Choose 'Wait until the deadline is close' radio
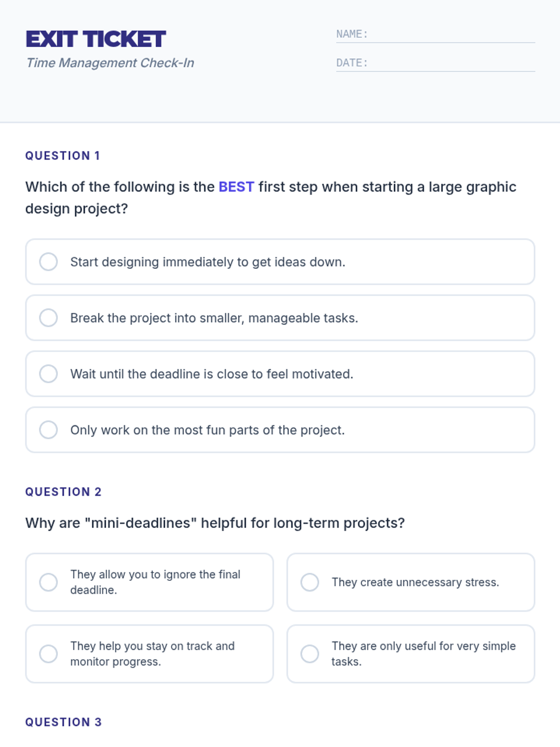560x747 pixels. 49,374
